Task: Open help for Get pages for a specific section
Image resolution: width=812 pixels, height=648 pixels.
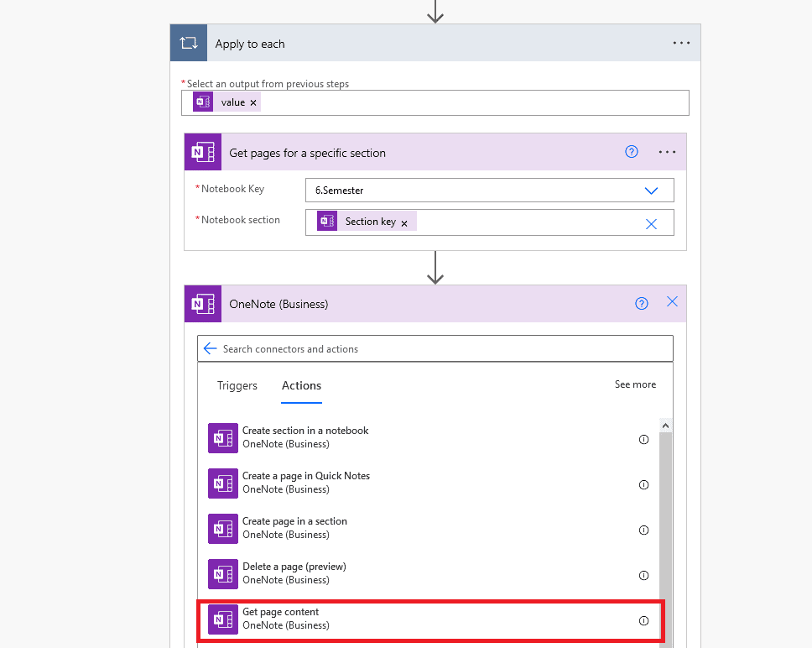Action: tap(632, 152)
